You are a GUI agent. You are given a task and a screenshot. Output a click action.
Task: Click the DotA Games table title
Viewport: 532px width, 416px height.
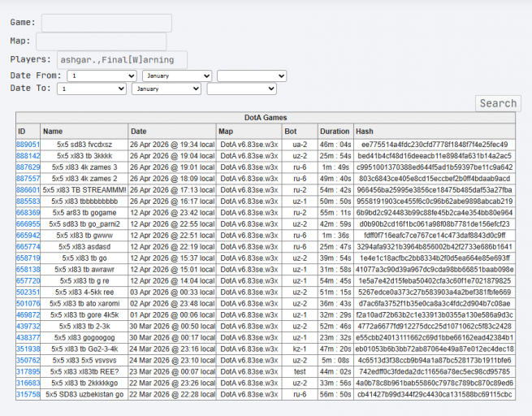[266, 118]
